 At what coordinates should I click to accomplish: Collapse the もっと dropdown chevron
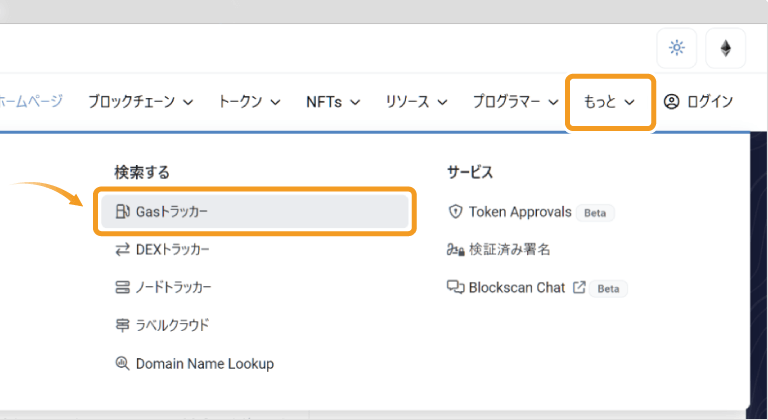click(x=630, y=102)
